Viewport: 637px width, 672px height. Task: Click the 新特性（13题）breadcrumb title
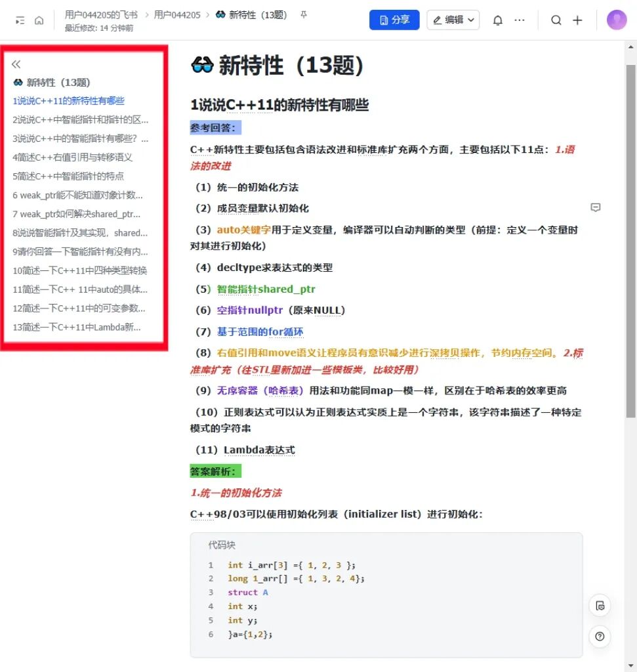pyautogui.click(x=251, y=15)
